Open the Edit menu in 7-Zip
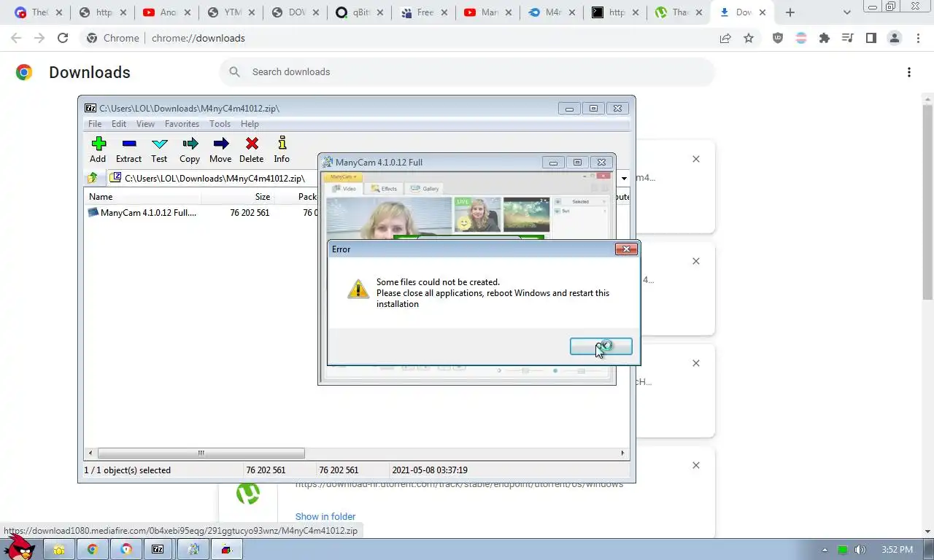 119,124
